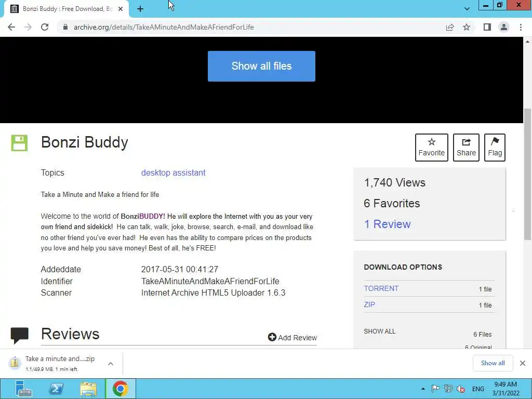
Task: Click the ENG language indicator
Action: click(x=478, y=389)
